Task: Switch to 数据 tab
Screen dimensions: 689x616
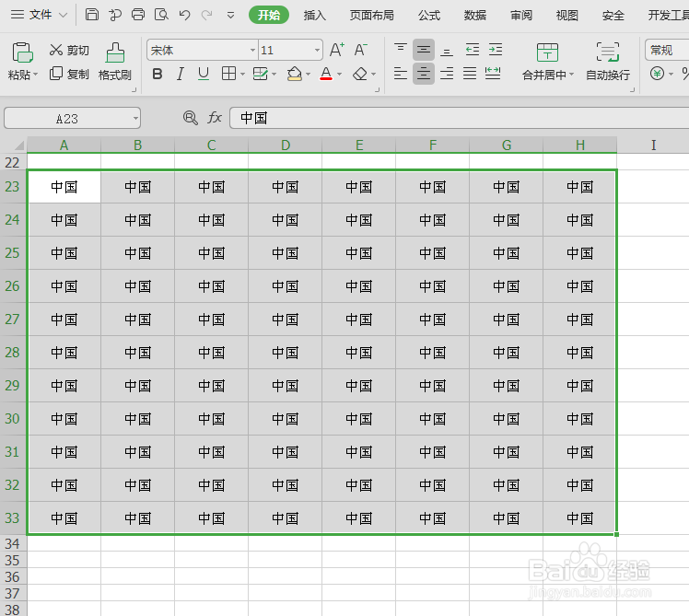Action: click(x=475, y=16)
